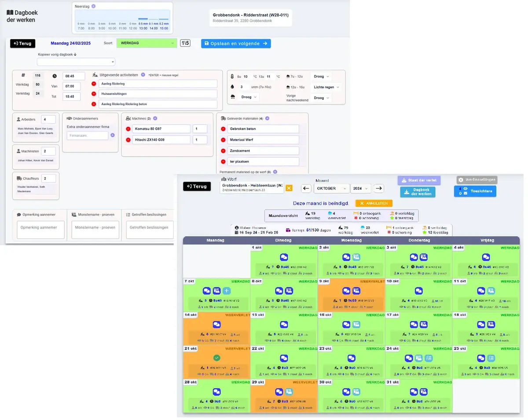Open the Toezichters panel
The height and width of the screenshot is (420, 528).
point(475,191)
